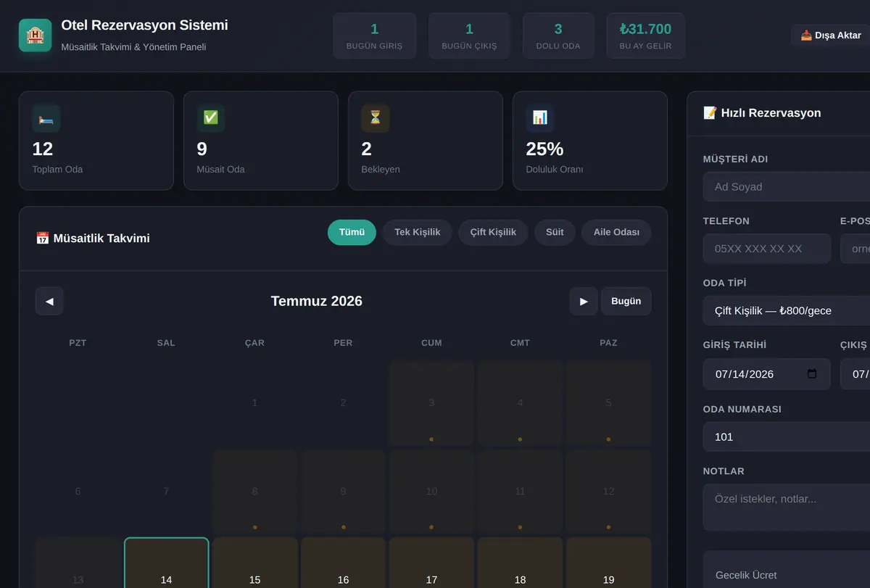
Task: Open the Oda Tipi dropdown
Action: coord(787,310)
